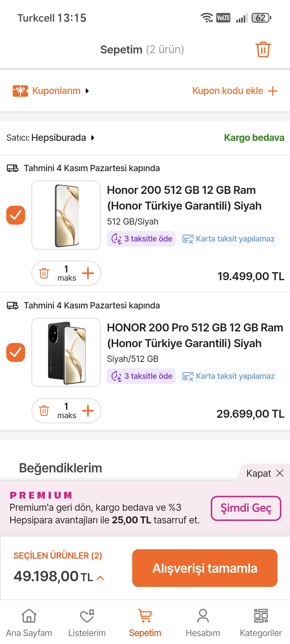Tap Kupon kodu ekle link
Screen dimensions: 290x644
click(235, 91)
